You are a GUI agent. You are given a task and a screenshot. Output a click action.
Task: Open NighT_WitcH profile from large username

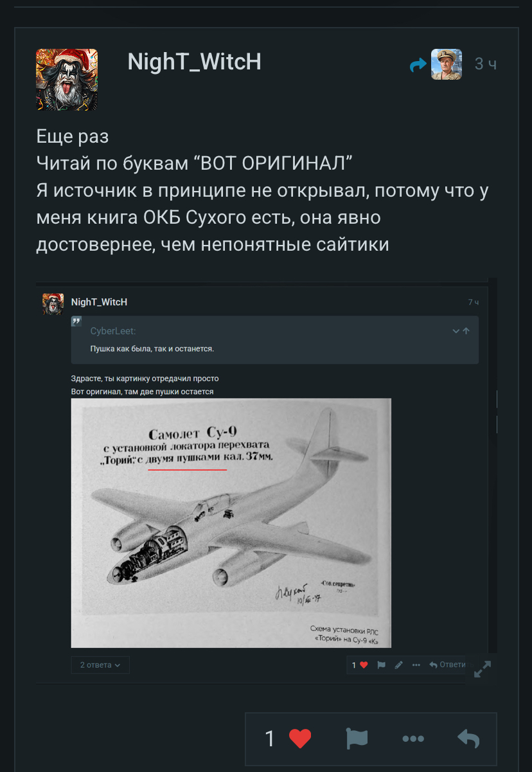(x=194, y=62)
